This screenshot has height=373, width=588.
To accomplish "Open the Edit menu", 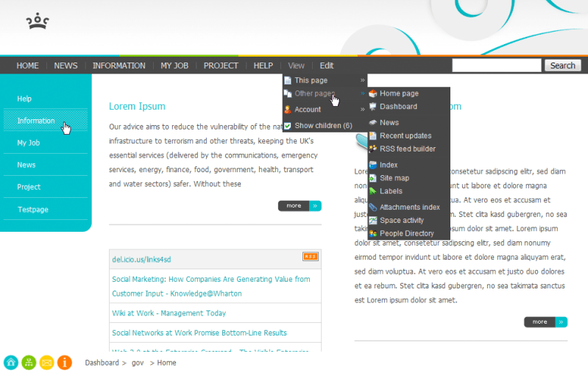I will pos(326,65).
